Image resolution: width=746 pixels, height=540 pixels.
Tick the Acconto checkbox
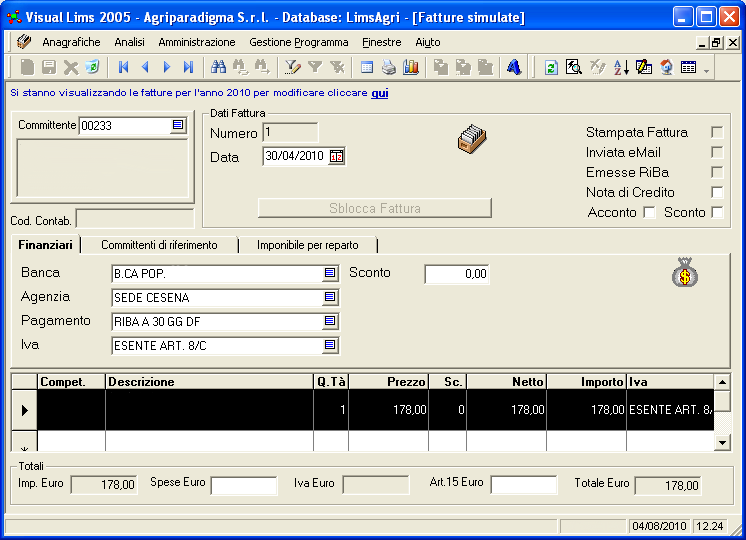(649, 212)
